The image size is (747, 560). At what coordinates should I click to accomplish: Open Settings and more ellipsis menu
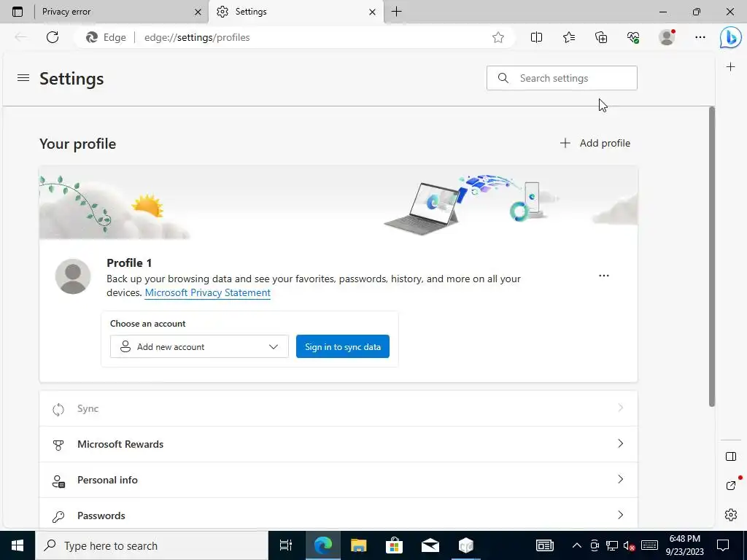(x=700, y=37)
